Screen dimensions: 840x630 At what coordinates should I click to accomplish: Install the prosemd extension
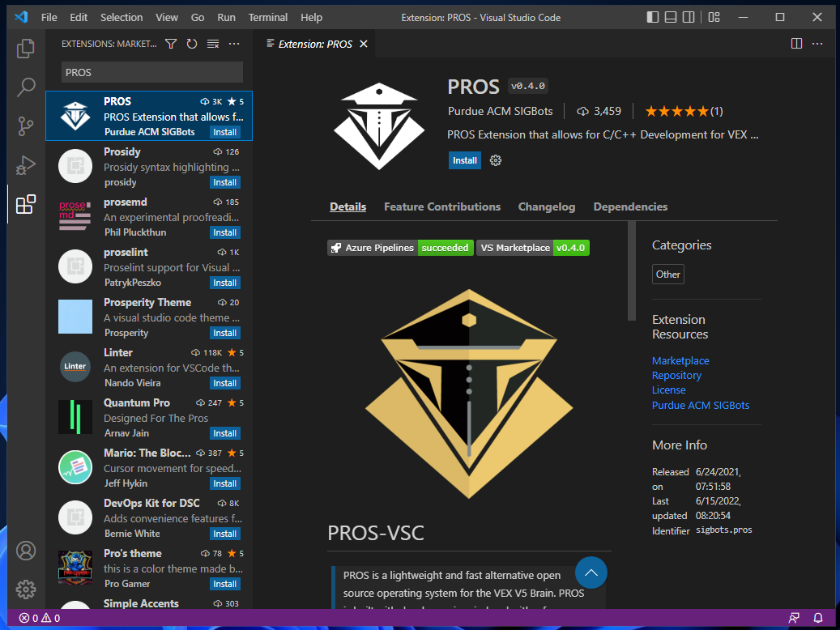pos(225,232)
